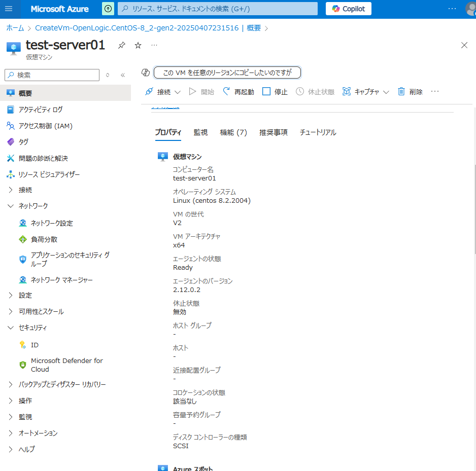Switch to the 推奨事項 tab
The image size is (476, 471).
[273, 132]
